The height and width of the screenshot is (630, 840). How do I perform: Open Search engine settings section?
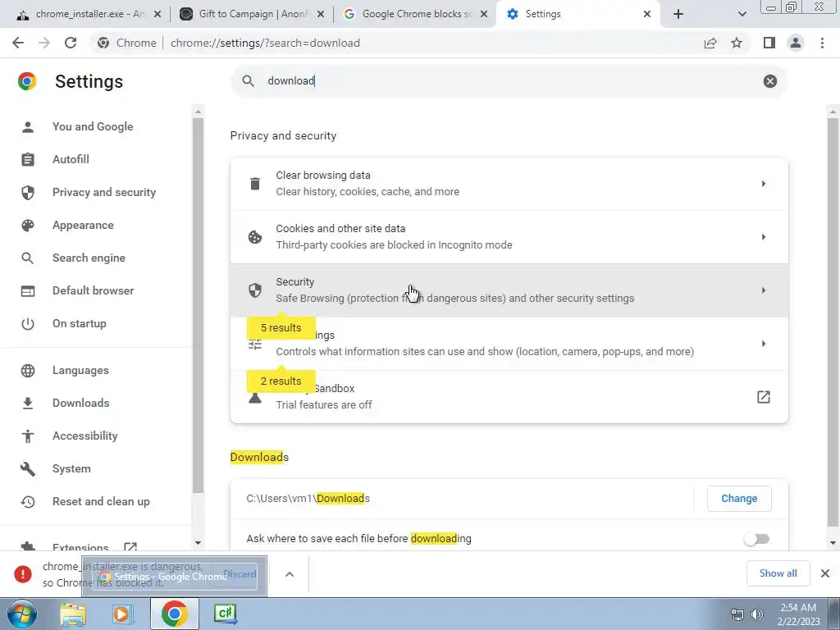click(x=89, y=258)
